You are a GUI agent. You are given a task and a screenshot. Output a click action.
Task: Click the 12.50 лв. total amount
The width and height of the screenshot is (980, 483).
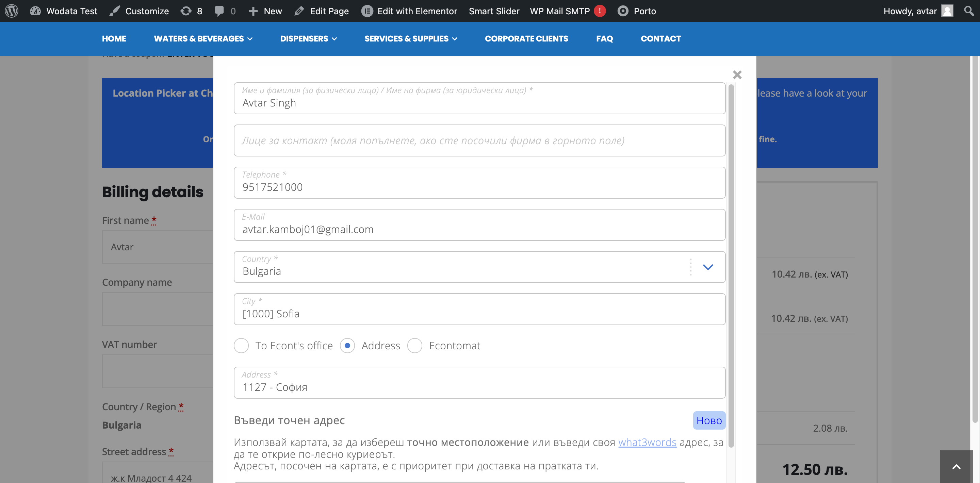(x=815, y=470)
